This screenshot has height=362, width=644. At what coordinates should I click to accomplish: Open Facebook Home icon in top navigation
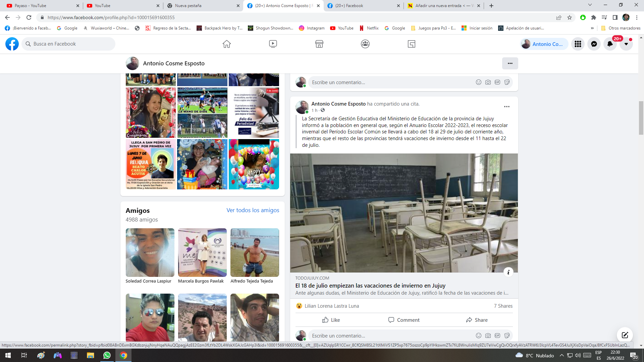pos(227,44)
